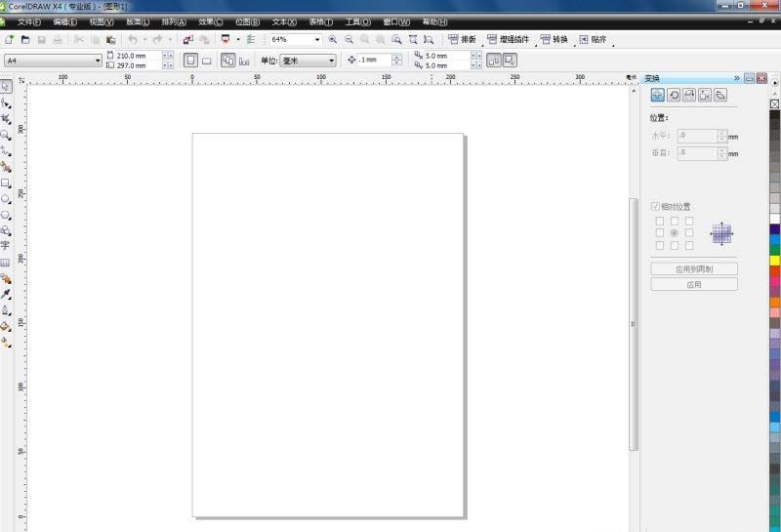Viewport: 781px width, 532px height.
Task: Choose the Text tool (字) in toolbox
Action: (x=6, y=246)
